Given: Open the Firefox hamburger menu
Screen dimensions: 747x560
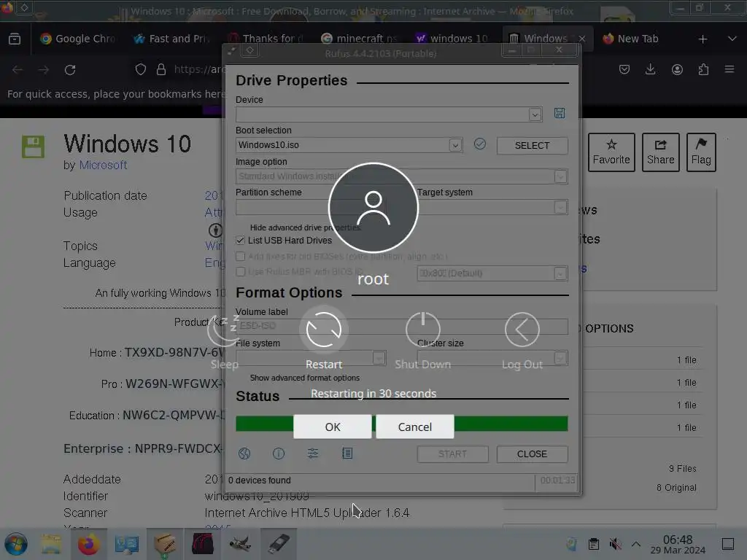Looking at the screenshot, I should pos(729,69).
